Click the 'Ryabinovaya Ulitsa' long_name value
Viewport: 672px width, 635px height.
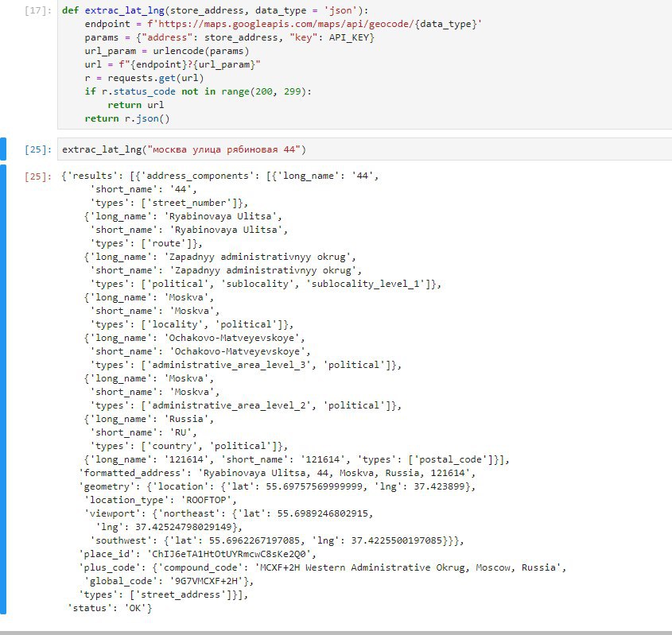pos(220,216)
